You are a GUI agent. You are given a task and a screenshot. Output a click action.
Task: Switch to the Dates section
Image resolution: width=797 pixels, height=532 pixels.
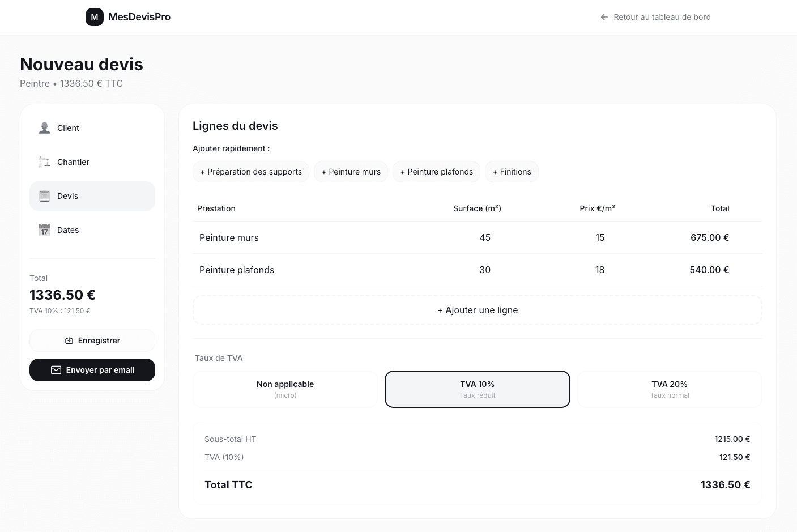click(x=92, y=229)
